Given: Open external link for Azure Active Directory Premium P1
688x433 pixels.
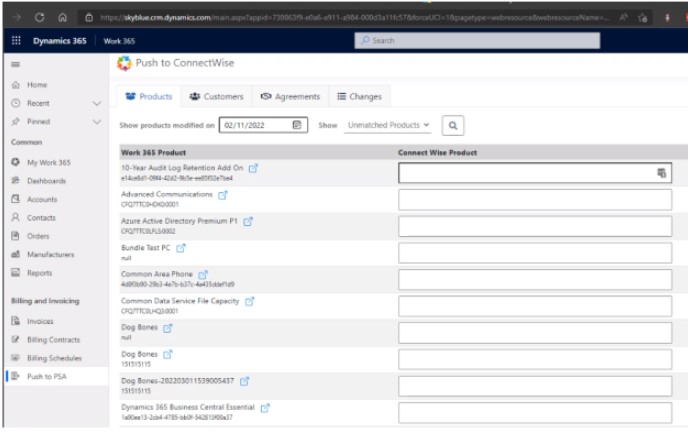Looking at the screenshot, I should pyautogui.click(x=248, y=222).
